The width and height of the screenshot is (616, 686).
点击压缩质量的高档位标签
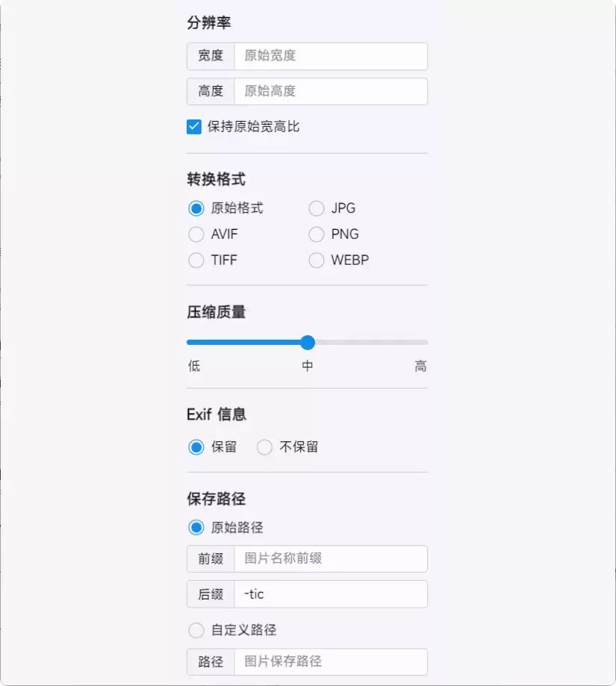click(x=420, y=366)
